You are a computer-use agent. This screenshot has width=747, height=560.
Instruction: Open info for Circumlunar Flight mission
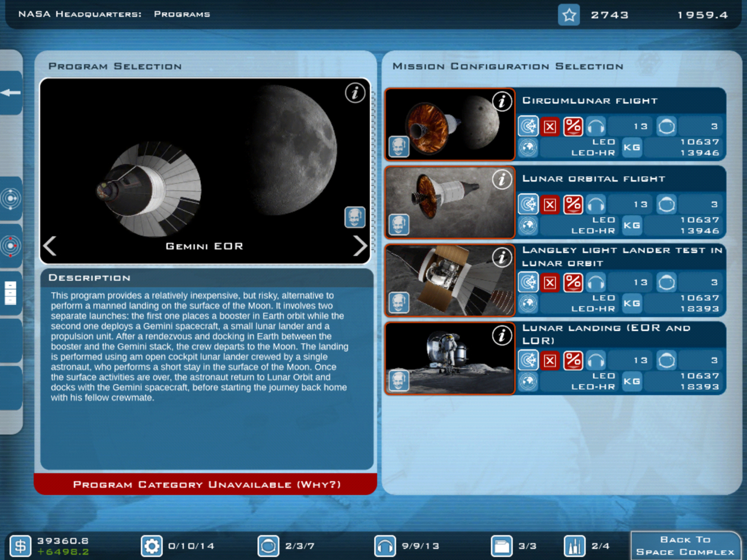click(502, 101)
